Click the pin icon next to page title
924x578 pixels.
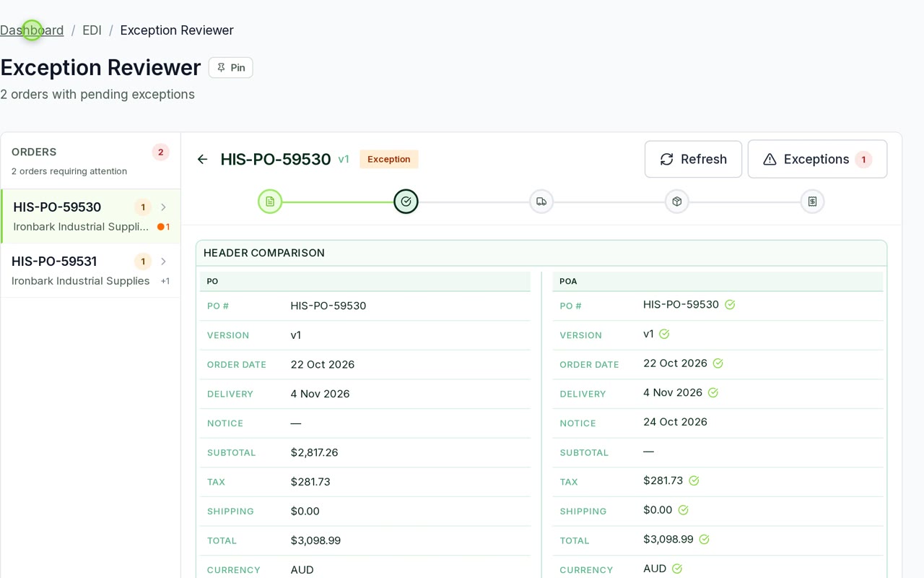pos(222,67)
